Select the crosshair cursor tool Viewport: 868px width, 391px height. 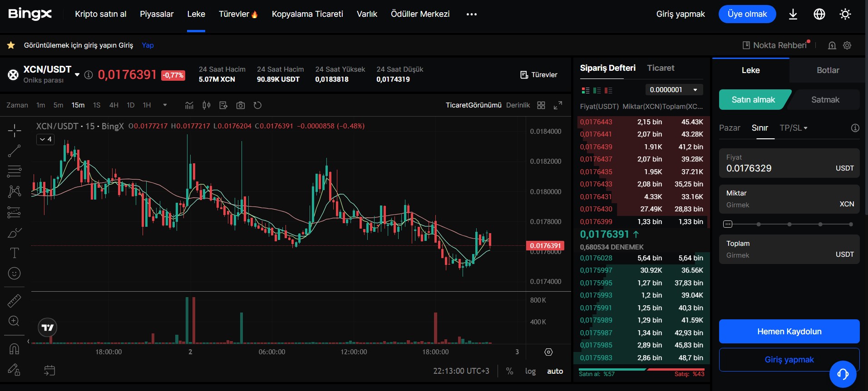[x=15, y=131]
